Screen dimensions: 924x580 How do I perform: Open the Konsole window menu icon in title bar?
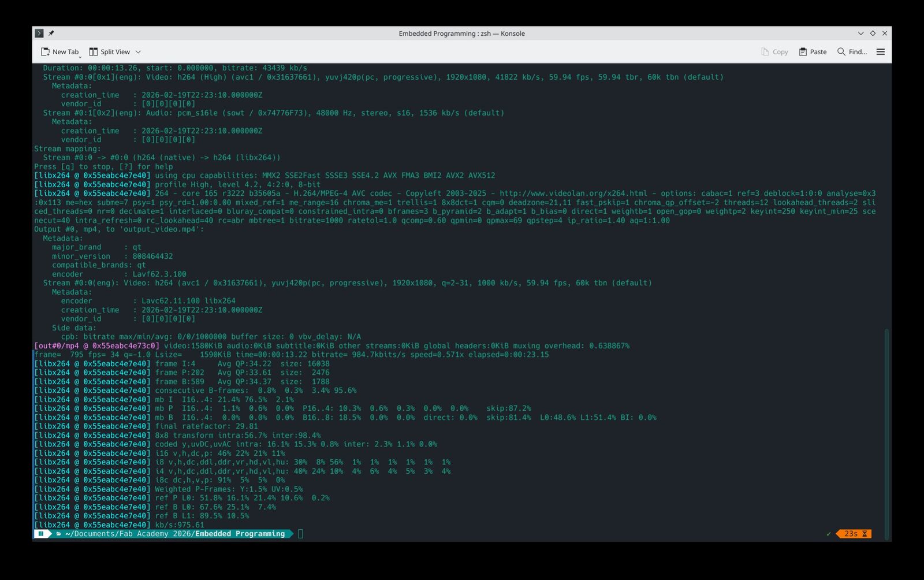(x=39, y=34)
